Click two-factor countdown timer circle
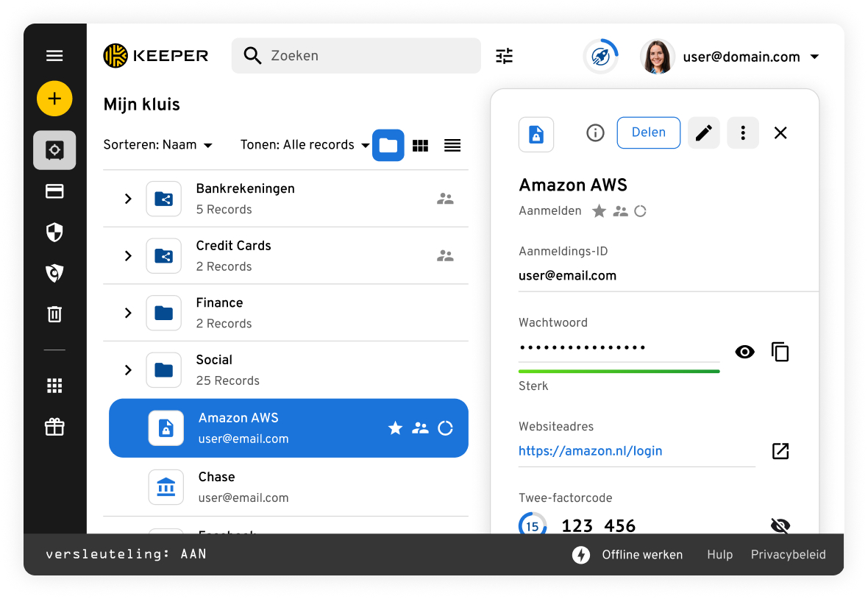This screenshot has width=868, height=599. coord(533,524)
